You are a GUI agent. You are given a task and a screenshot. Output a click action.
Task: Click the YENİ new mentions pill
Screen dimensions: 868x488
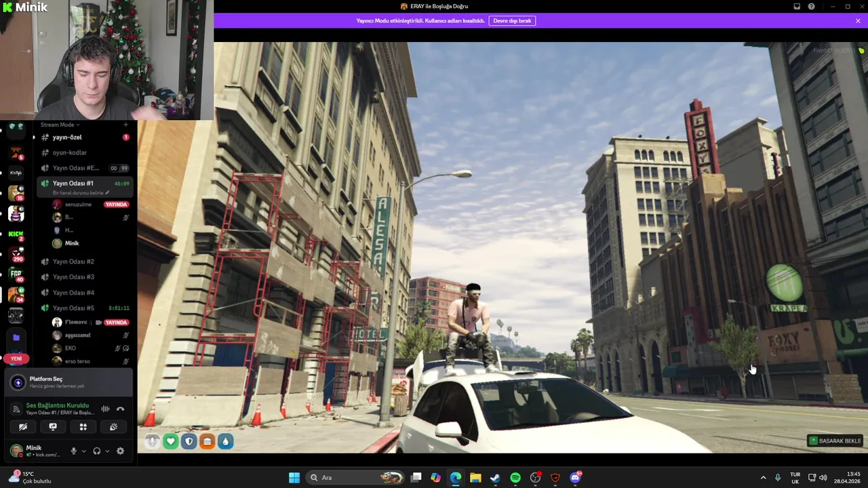(x=16, y=359)
